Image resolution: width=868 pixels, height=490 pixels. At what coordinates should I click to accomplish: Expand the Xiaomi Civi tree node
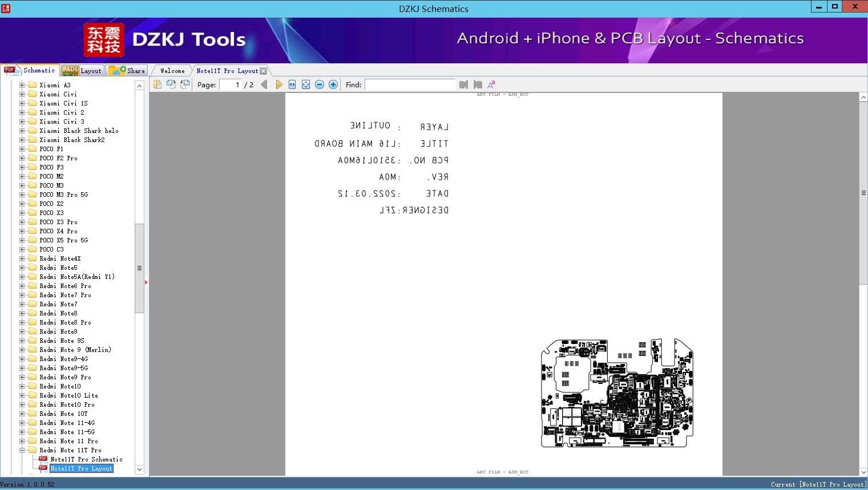point(22,94)
